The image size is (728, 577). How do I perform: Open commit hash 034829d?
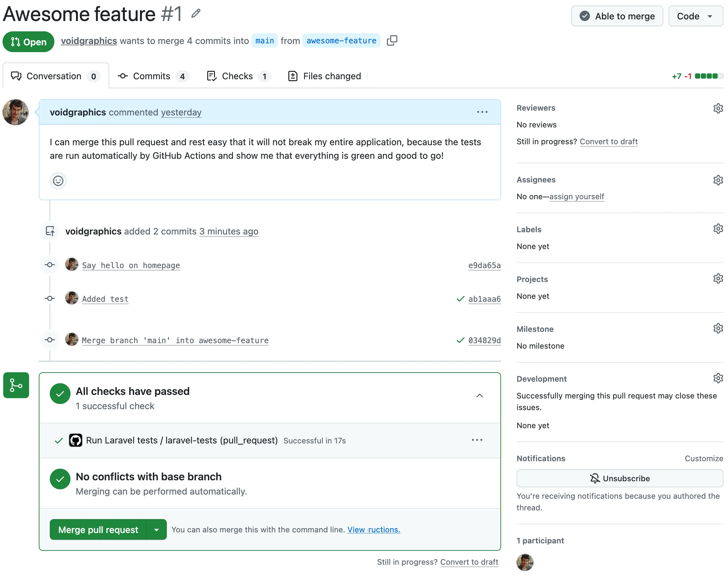485,340
